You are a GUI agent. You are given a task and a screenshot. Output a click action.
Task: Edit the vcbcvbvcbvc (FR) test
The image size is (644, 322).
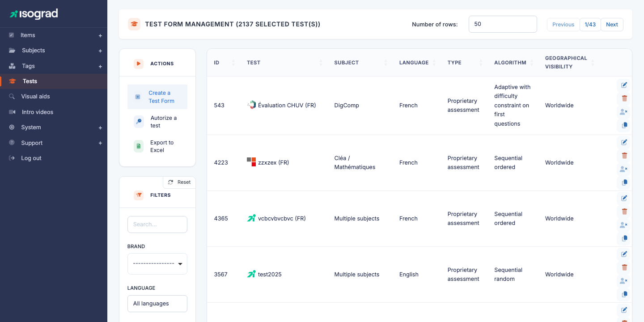(x=624, y=198)
